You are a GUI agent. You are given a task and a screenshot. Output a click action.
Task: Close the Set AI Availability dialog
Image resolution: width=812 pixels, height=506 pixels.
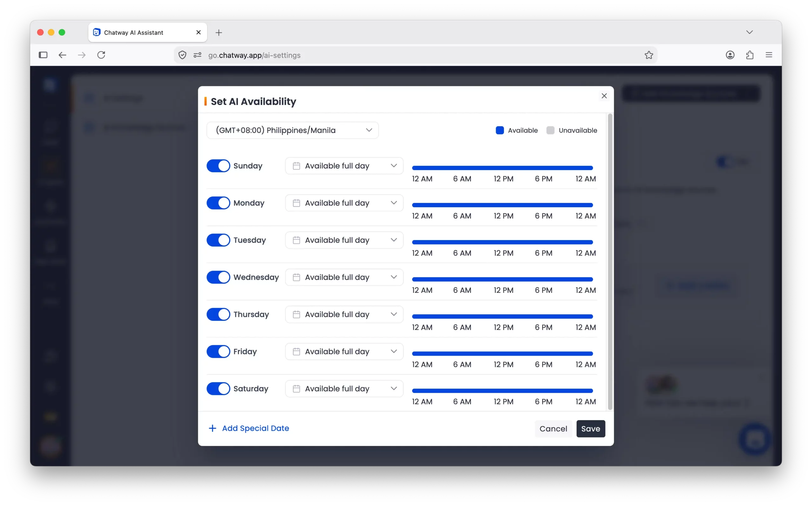[604, 96]
